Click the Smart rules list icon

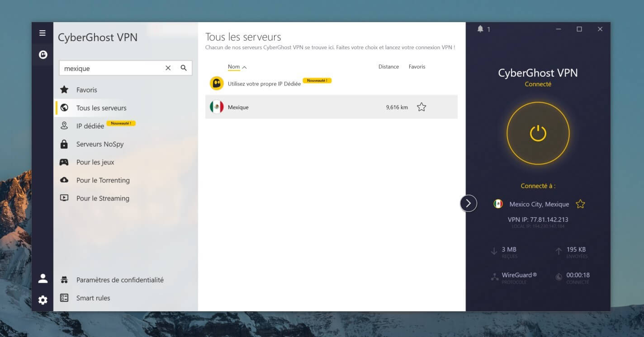click(x=64, y=298)
